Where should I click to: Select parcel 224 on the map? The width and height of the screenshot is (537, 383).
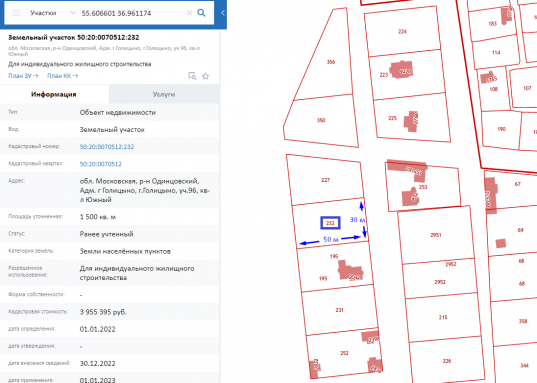402,31
